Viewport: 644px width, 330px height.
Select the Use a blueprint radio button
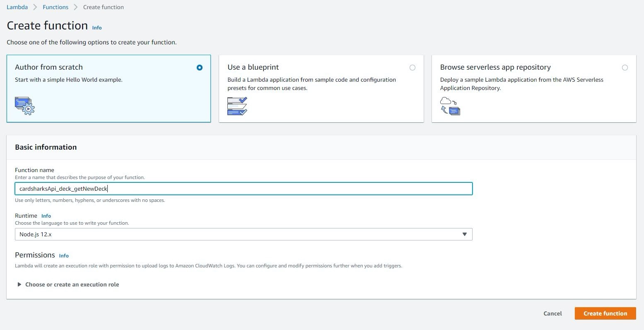coord(412,68)
